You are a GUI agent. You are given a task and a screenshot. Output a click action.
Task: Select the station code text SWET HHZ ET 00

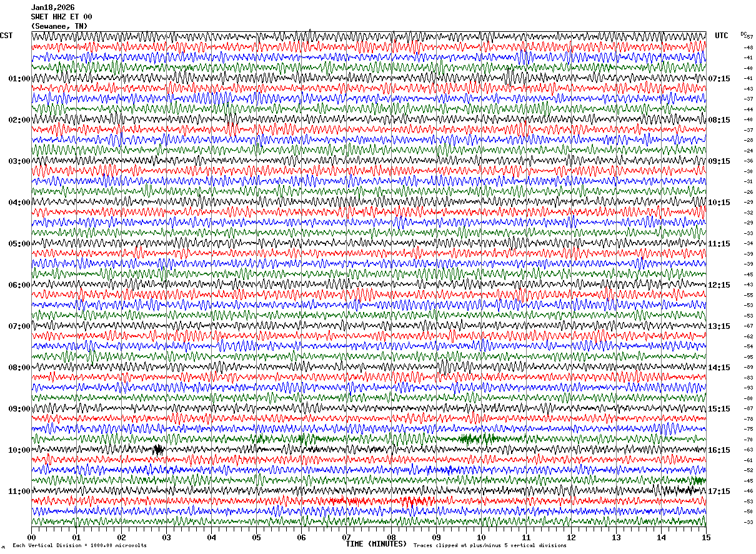(x=61, y=17)
